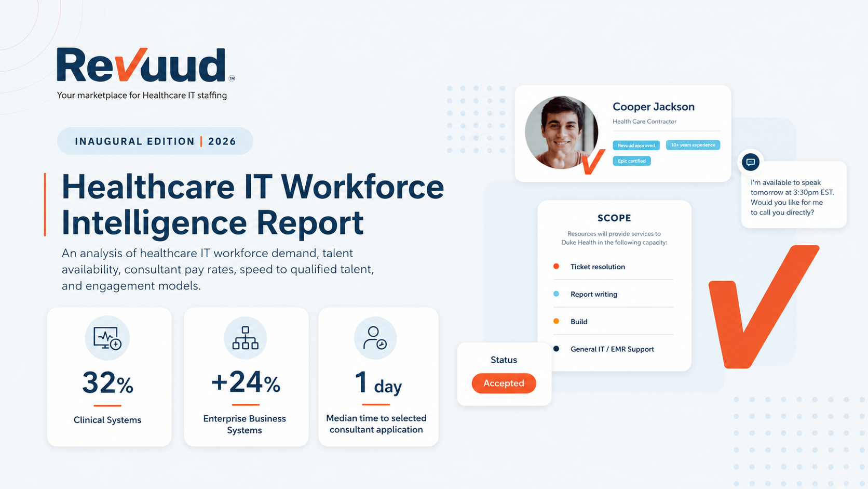This screenshot has width=868, height=489.
Task: Click the navy General IT bullet
Action: [556, 349]
